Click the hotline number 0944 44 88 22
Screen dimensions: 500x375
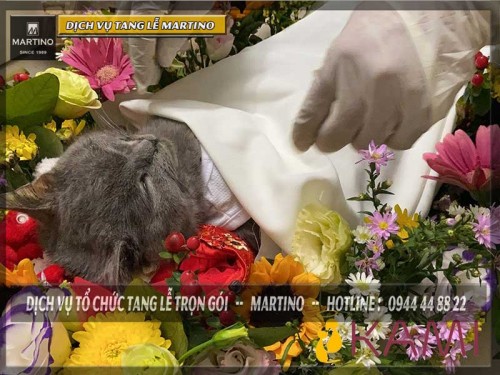tap(427, 304)
